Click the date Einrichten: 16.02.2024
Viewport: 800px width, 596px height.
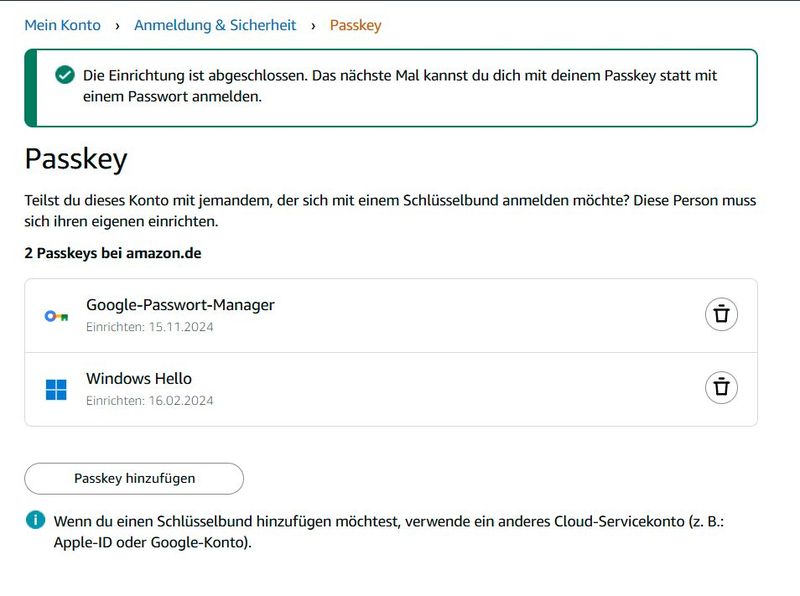(x=149, y=401)
